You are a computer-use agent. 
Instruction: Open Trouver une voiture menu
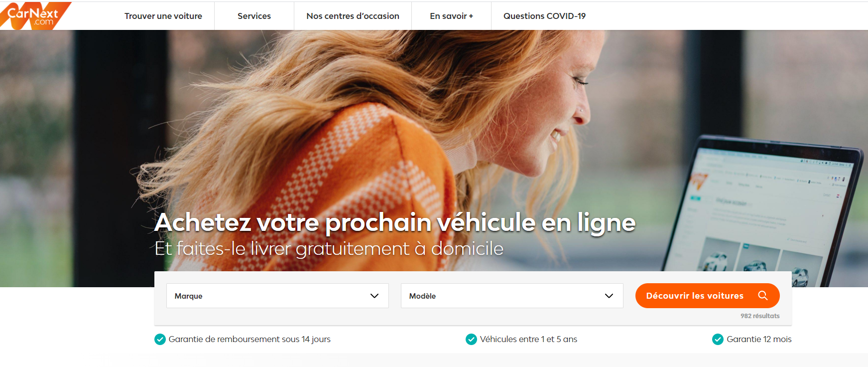[x=163, y=16]
